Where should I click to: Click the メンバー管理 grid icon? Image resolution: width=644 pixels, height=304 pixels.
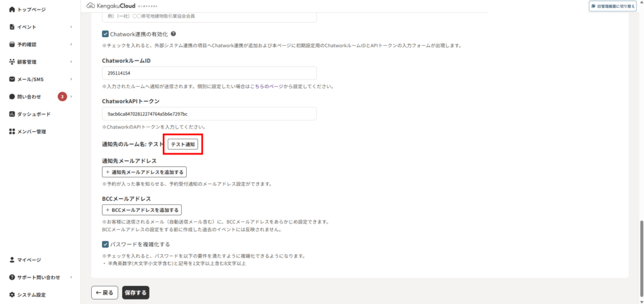[x=12, y=132]
